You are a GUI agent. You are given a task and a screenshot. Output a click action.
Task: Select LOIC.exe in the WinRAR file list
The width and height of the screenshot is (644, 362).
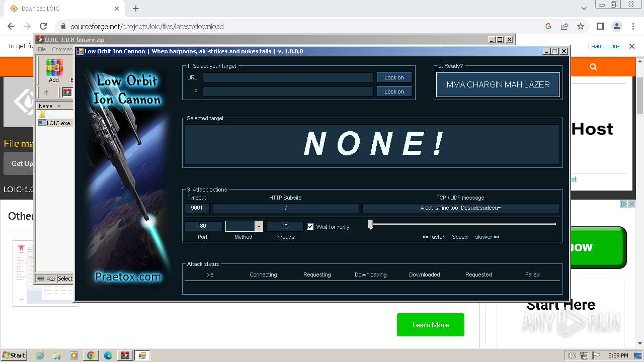(55, 123)
